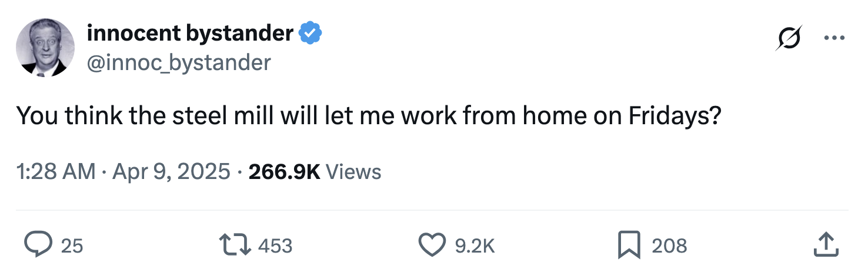Click the 9.2K likes count
The width and height of the screenshot is (868, 272).
click(x=475, y=246)
